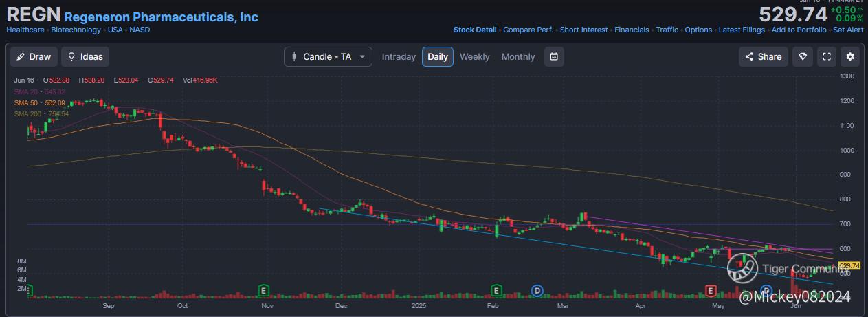The image size is (868, 317).
Task: Open the date range calendar icon
Action: coord(554,56)
